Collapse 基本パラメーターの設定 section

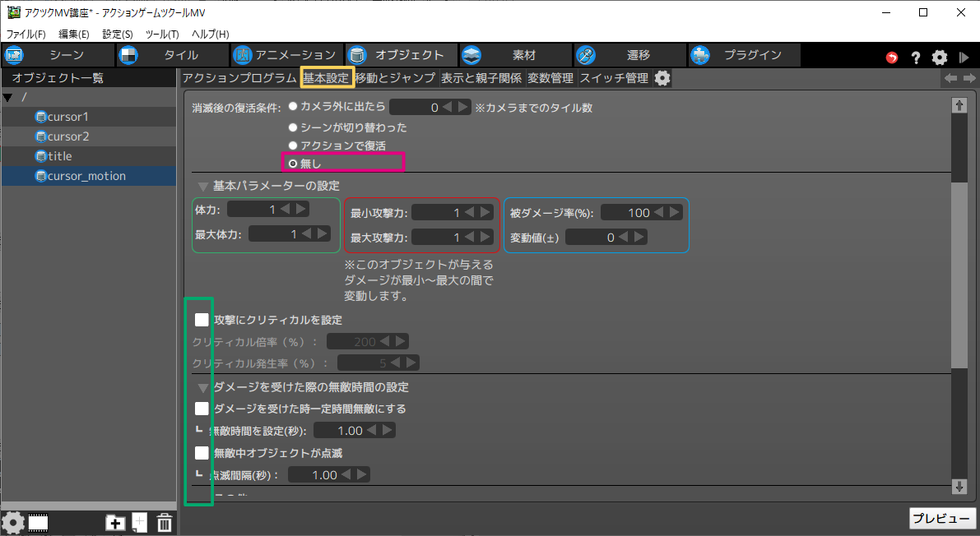tap(202, 187)
